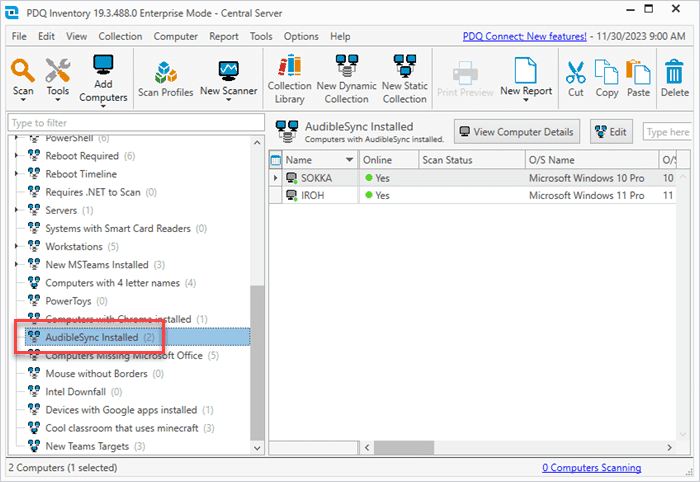Open the Help menu
This screenshot has height=482, width=700.
340,36
